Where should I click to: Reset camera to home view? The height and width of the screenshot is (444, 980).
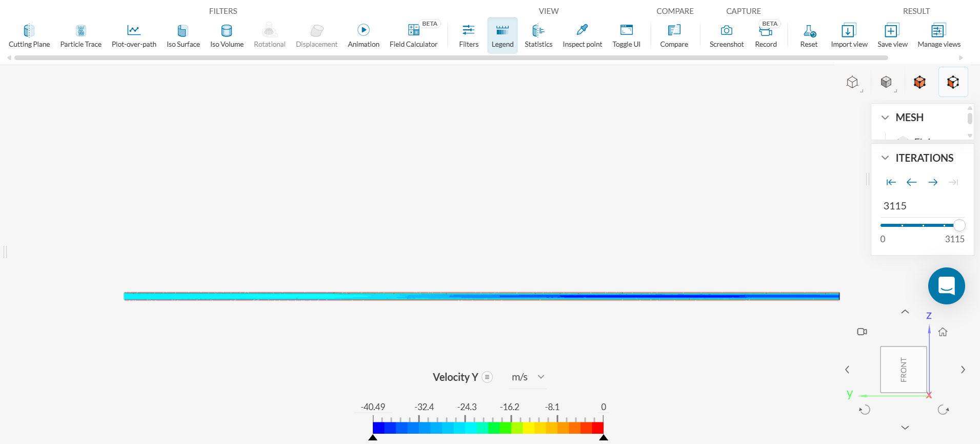pos(943,332)
